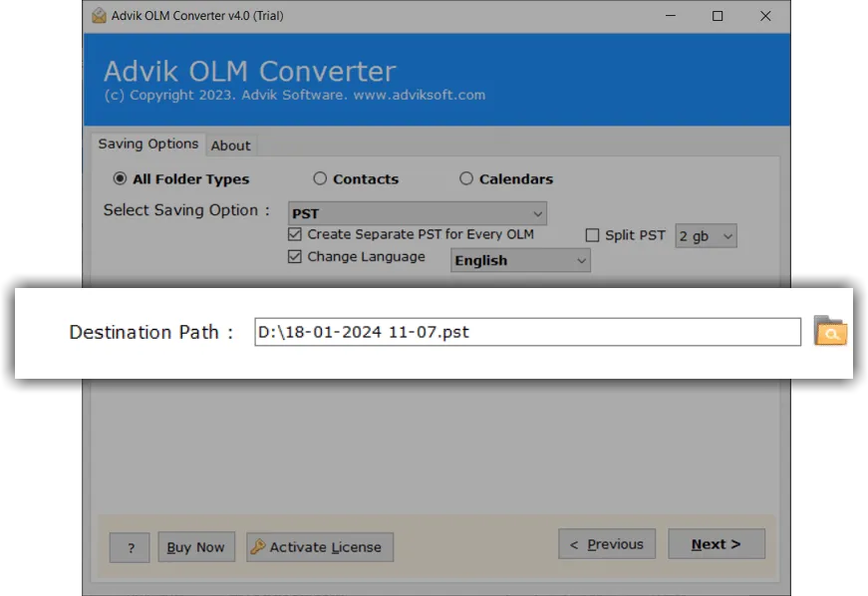
Task: Click the Advik app icon in title bar
Action: click(99, 16)
